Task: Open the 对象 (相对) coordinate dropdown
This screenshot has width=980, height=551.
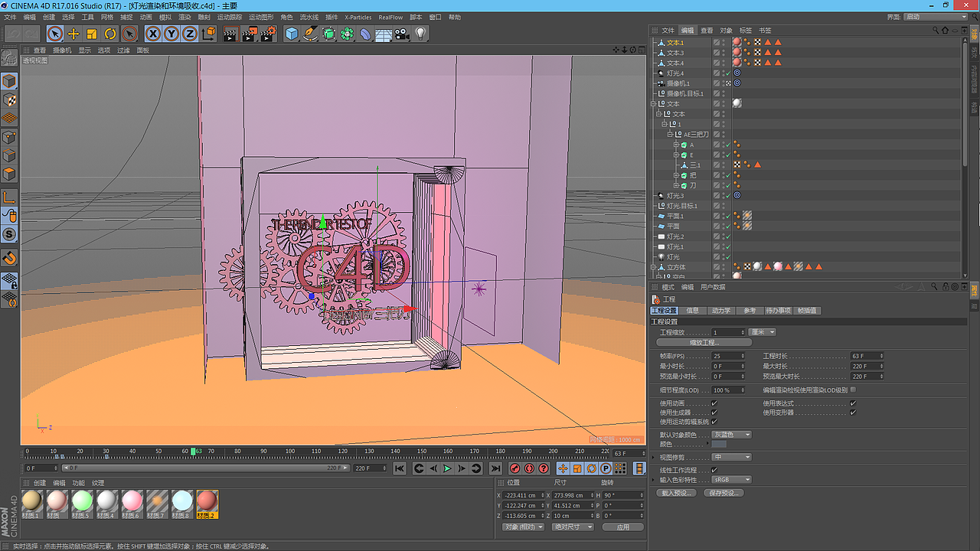Action: (x=524, y=527)
